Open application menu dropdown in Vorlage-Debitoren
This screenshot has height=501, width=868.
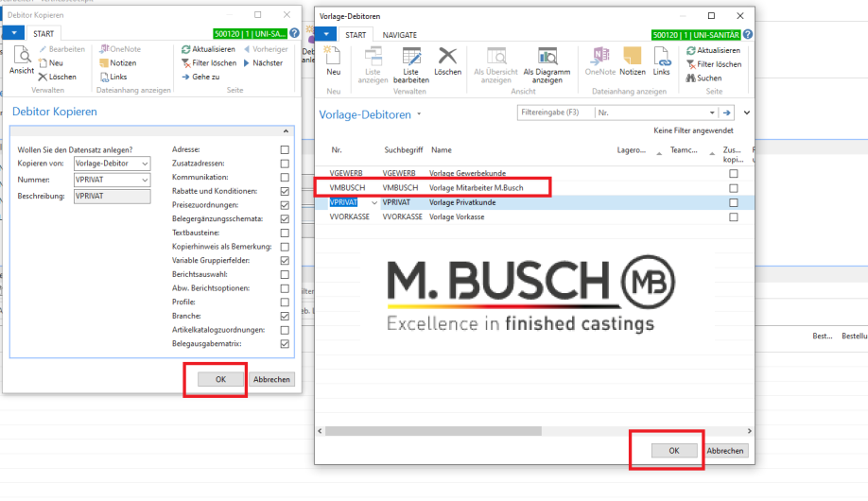326,34
